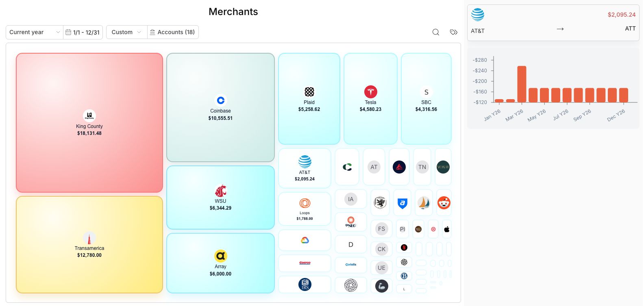Click the Merchants page title
This screenshot has height=306, width=644.
tap(233, 12)
